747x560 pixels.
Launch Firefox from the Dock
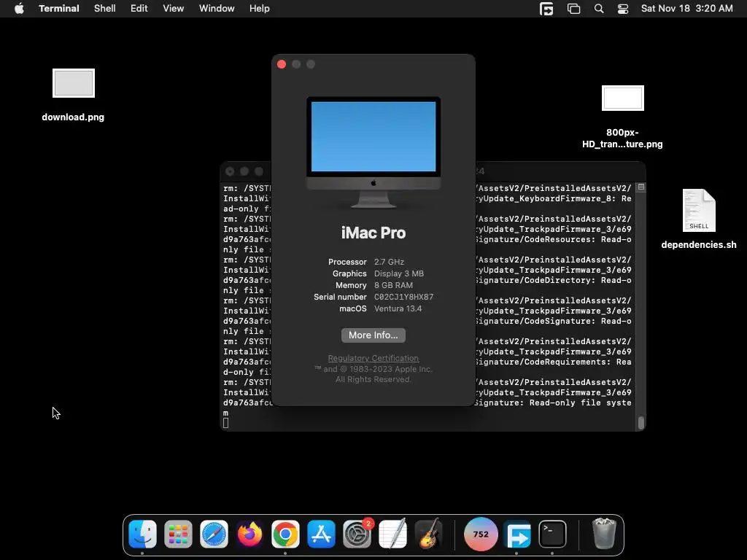coord(249,534)
